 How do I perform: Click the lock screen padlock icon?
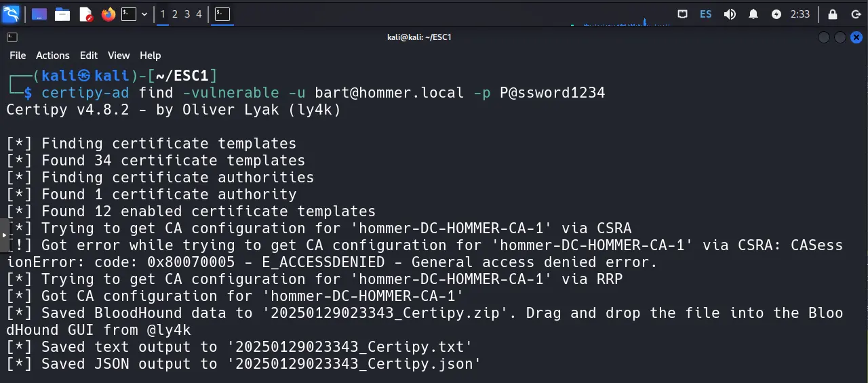point(833,14)
